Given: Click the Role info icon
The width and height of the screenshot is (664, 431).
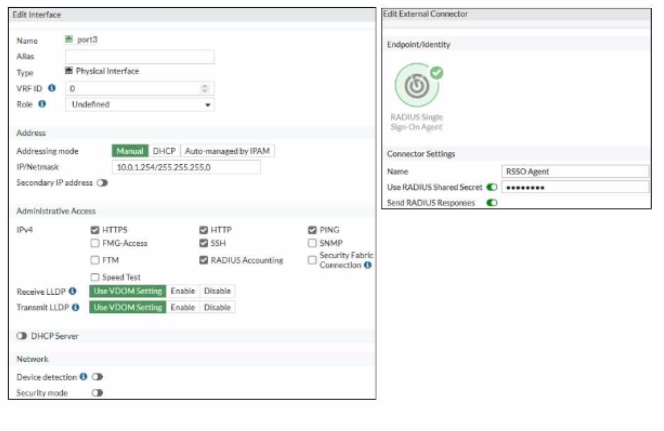Looking at the screenshot, I should coord(42,104).
